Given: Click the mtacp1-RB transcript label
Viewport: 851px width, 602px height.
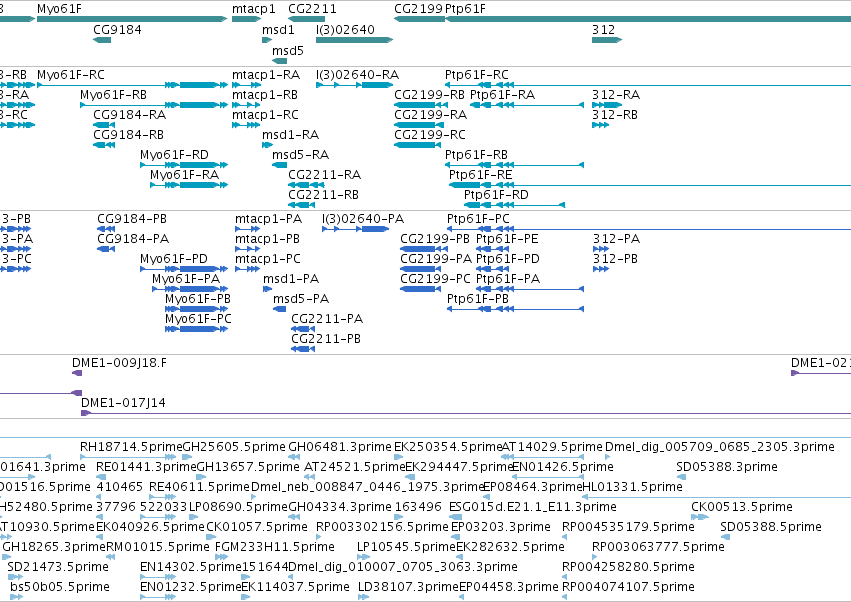Looking at the screenshot, I should tap(265, 94).
